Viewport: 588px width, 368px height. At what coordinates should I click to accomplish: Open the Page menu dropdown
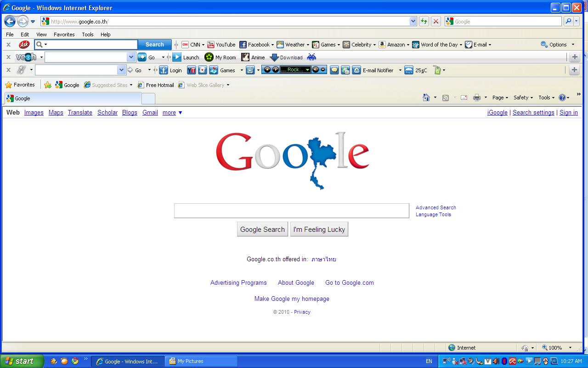[500, 98]
